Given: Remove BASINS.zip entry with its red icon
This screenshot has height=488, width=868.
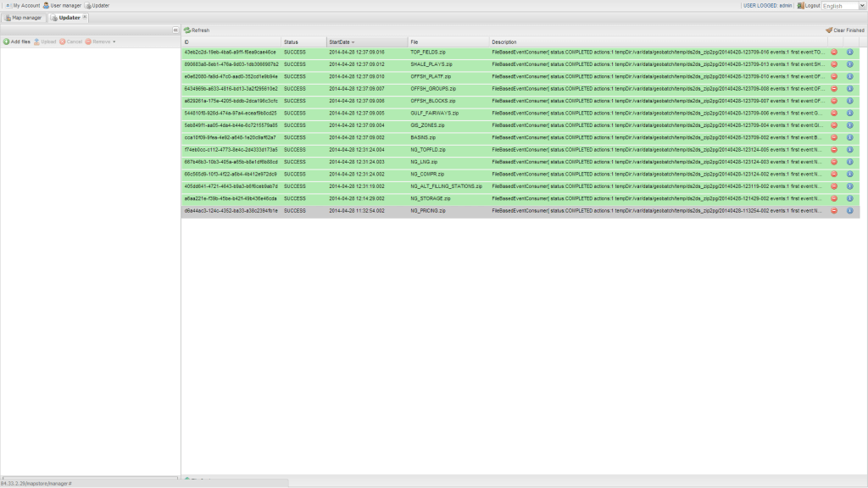Looking at the screenshot, I should pyautogui.click(x=834, y=137).
